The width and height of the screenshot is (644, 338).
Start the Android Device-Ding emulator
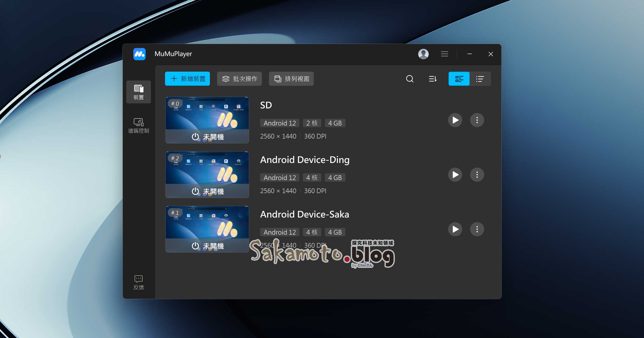[x=455, y=175]
